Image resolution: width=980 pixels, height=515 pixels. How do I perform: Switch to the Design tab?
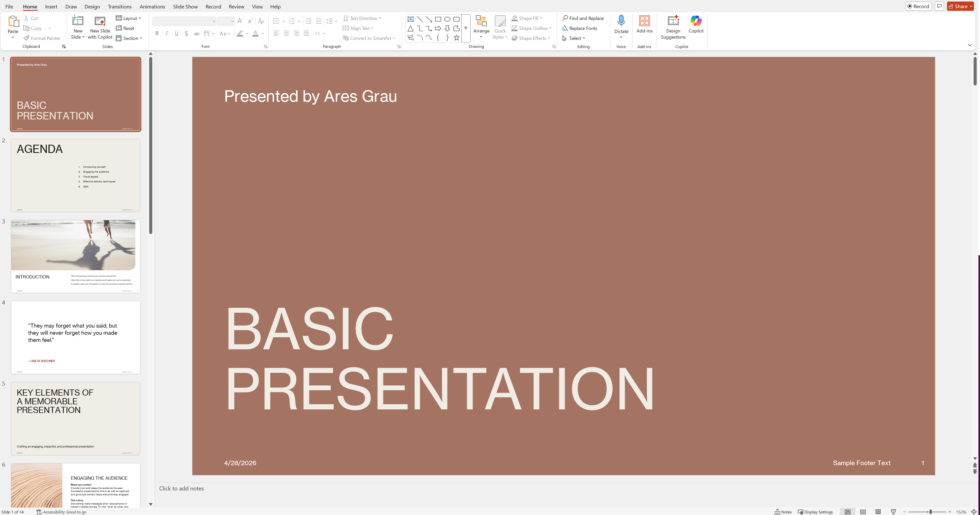click(x=92, y=6)
